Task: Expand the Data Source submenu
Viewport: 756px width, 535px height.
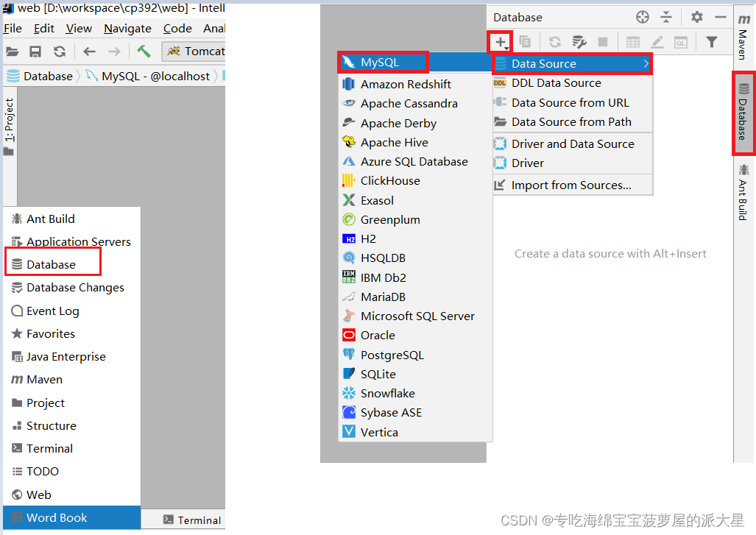Action: [572, 63]
